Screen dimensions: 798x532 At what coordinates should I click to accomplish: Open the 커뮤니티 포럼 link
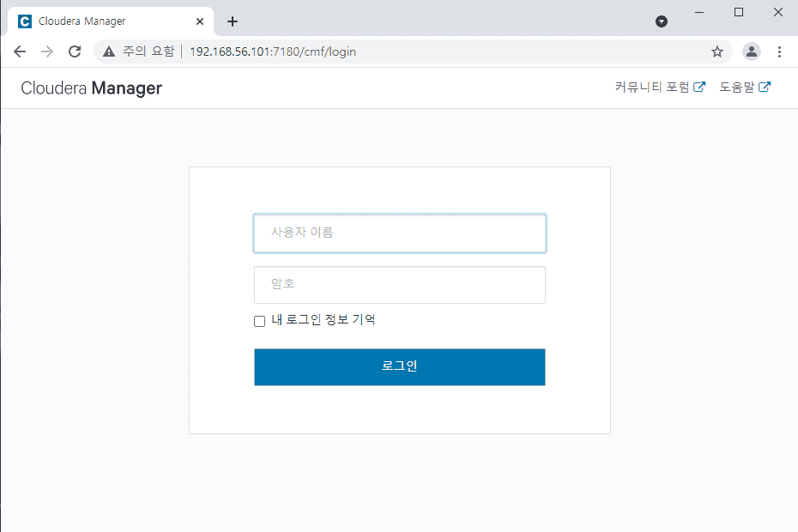click(660, 87)
